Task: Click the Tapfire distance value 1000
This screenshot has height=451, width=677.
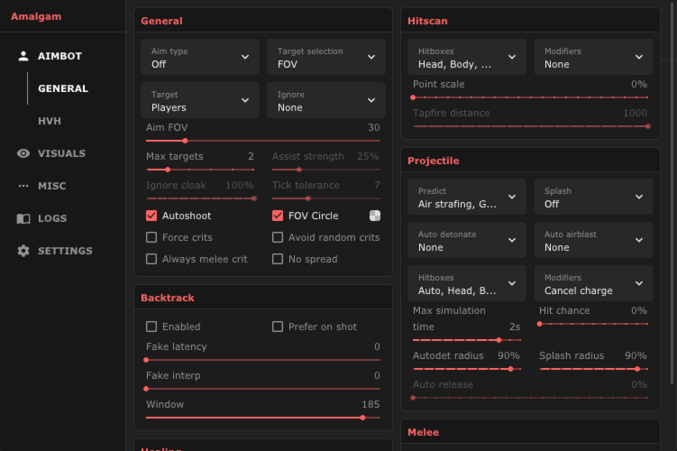Action: pos(635,113)
